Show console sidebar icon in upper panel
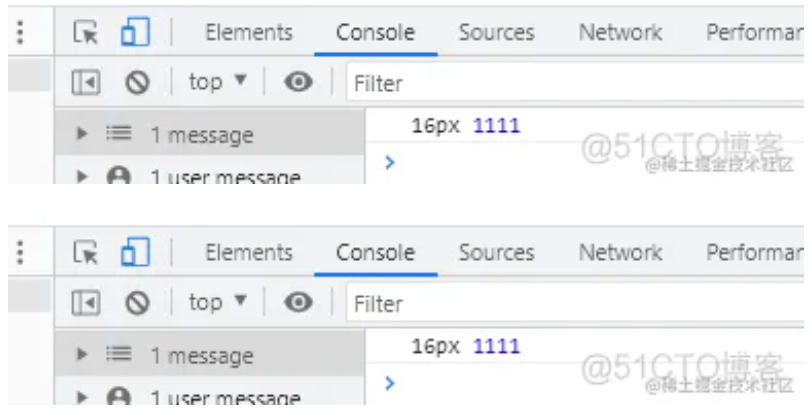The image size is (811, 410). pyautogui.click(x=86, y=82)
